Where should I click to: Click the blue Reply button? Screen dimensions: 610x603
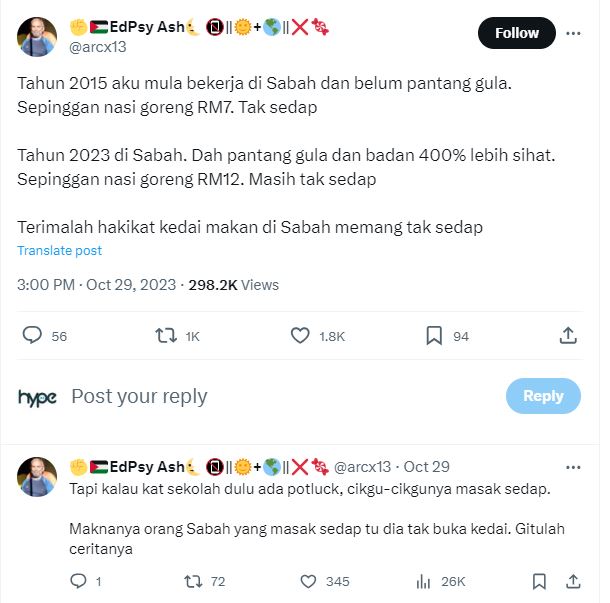(x=543, y=396)
